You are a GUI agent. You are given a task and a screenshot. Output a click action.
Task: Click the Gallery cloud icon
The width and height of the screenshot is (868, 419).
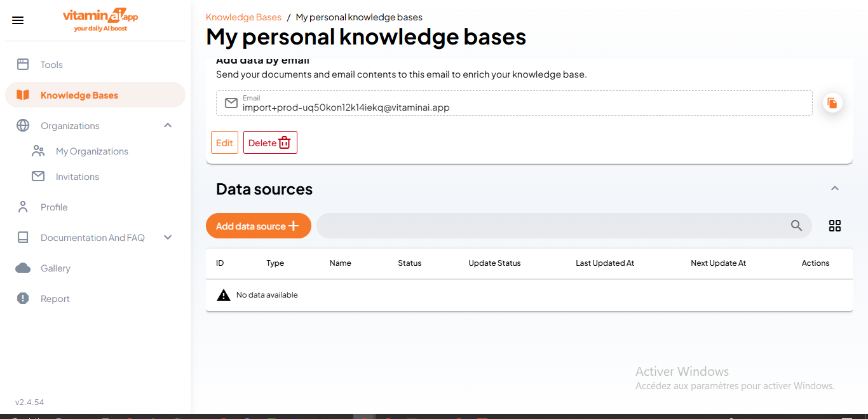click(x=23, y=268)
